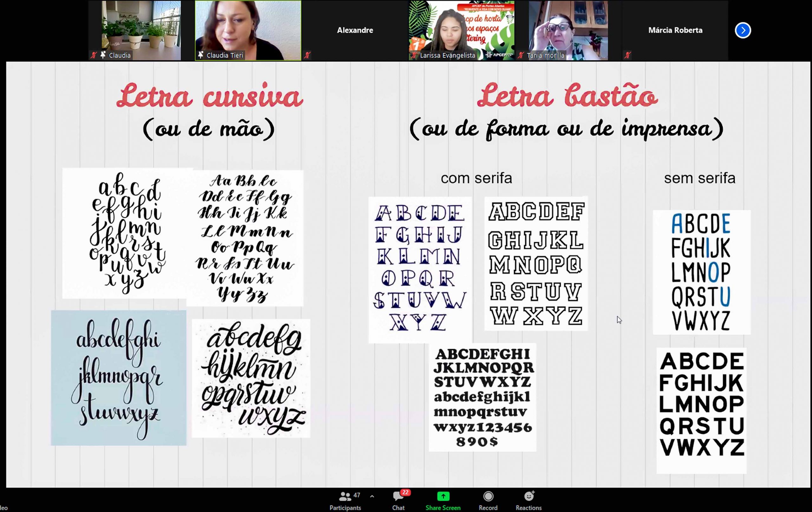Show more participants using blue arrow button

pos(743,30)
